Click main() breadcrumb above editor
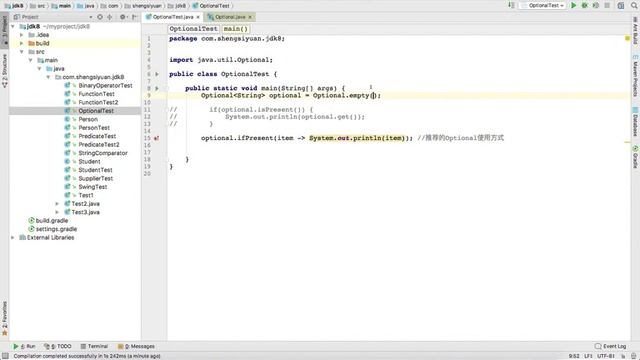640x360 pixels. click(236, 29)
